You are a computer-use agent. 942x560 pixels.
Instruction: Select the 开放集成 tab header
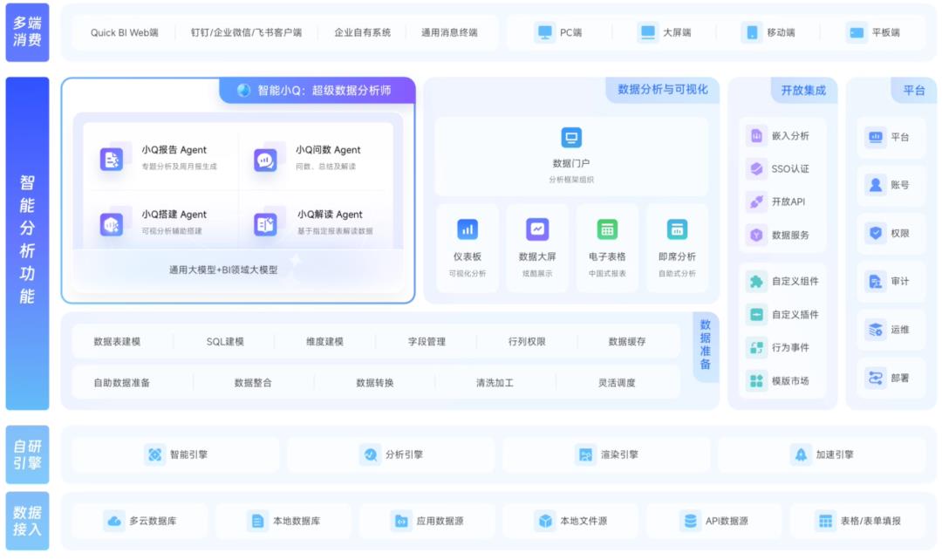point(802,90)
